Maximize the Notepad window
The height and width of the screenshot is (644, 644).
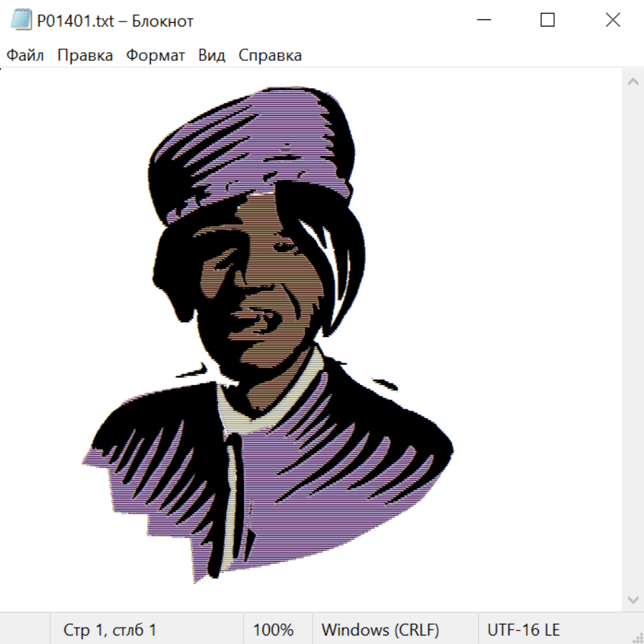pyautogui.click(x=547, y=21)
